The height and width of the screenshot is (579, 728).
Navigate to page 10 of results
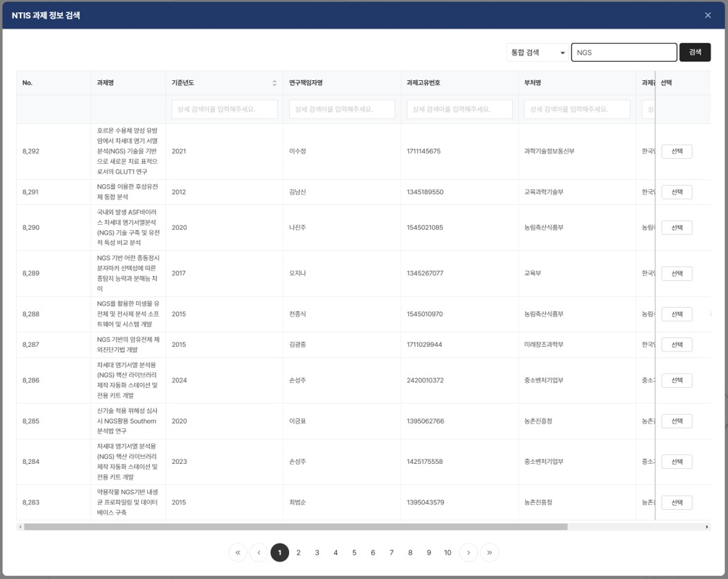coord(447,552)
